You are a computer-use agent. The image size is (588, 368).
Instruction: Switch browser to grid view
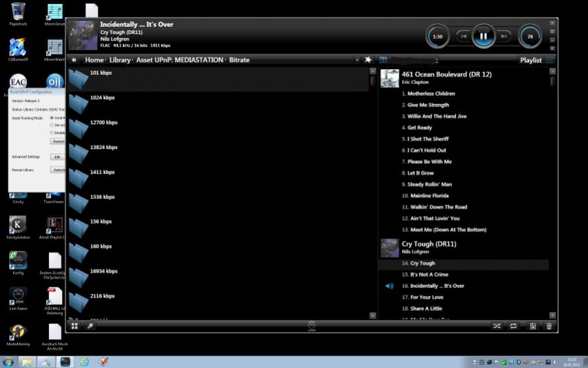pos(75,325)
